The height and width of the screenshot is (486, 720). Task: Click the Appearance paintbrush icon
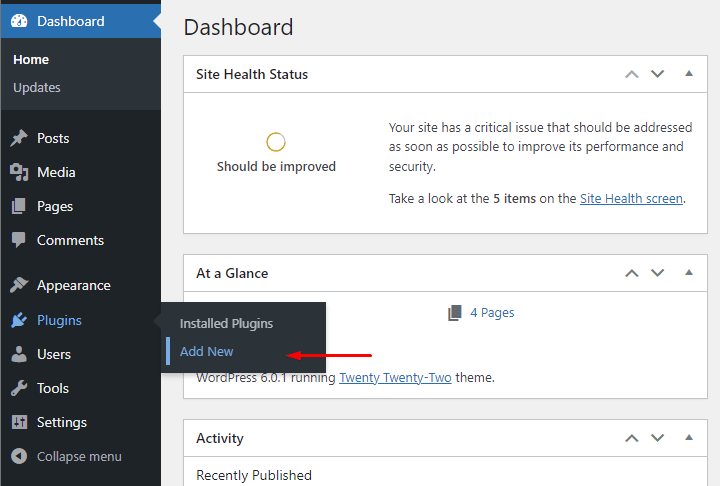pyautogui.click(x=19, y=285)
